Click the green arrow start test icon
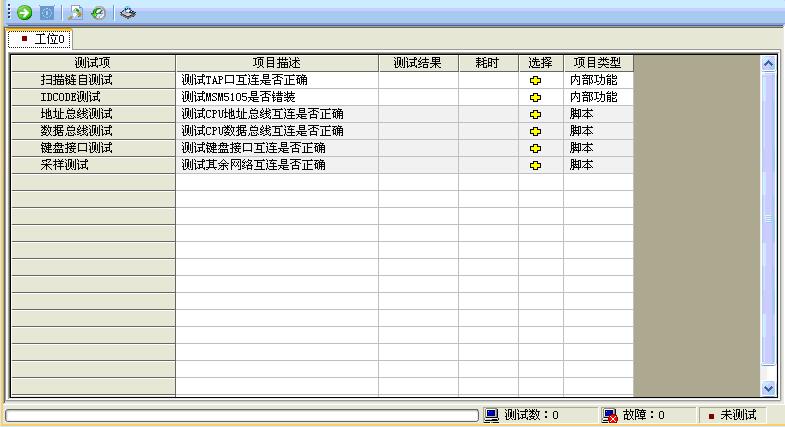Viewport: 785px width, 427px height. pyautogui.click(x=24, y=13)
